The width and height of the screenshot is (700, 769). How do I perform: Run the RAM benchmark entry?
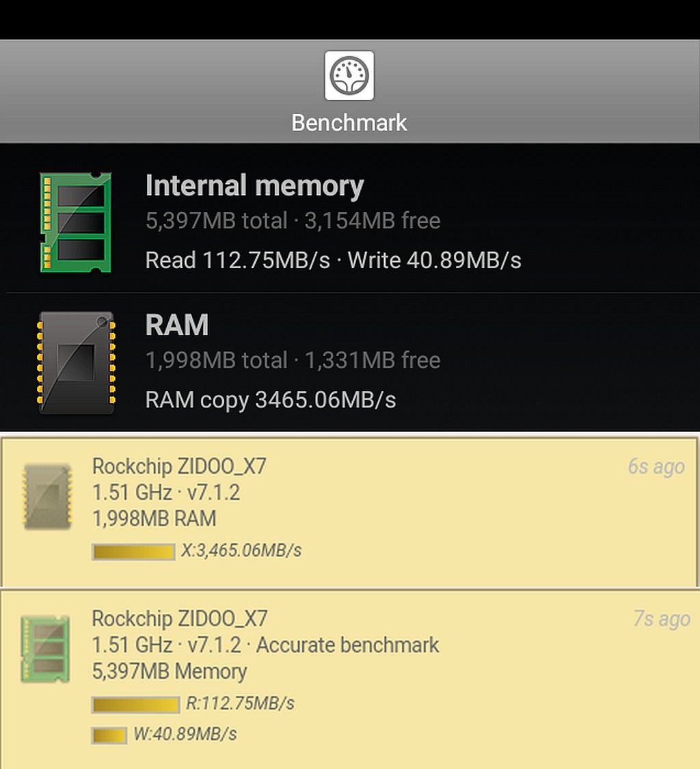(x=350, y=362)
